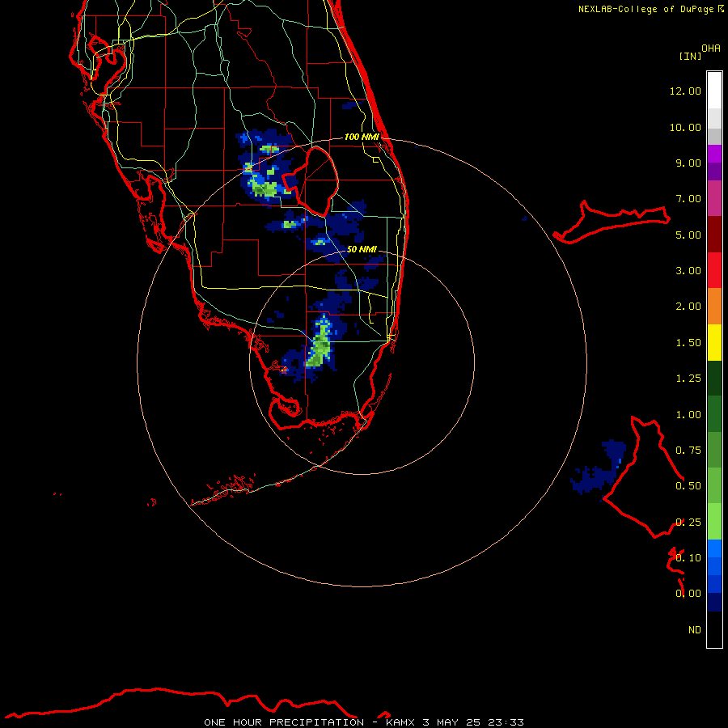Click the 1.00 legend value
Screen dimensions: 728x728
pyautogui.click(x=688, y=415)
